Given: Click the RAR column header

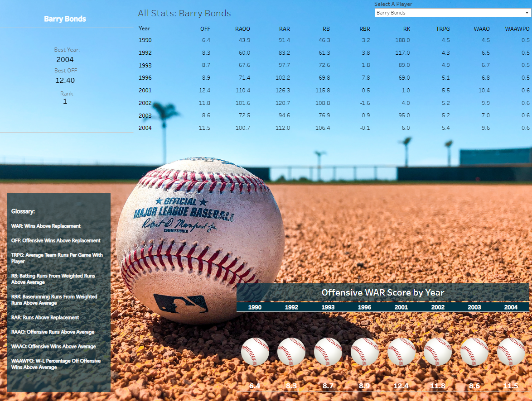Looking at the screenshot, I should tap(285, 29).
